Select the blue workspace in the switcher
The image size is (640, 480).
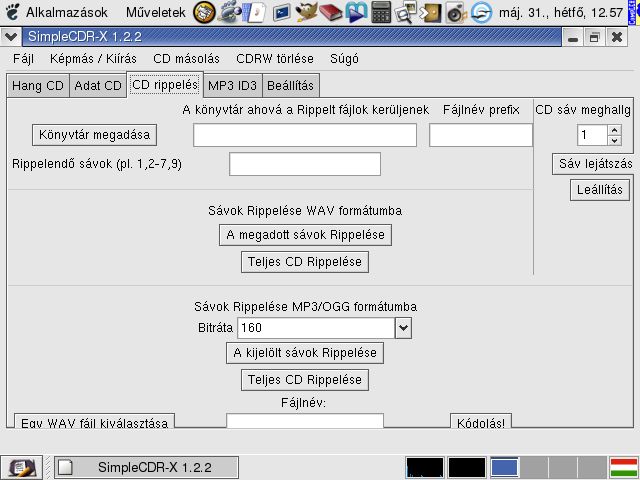click(x=504, y=467)
